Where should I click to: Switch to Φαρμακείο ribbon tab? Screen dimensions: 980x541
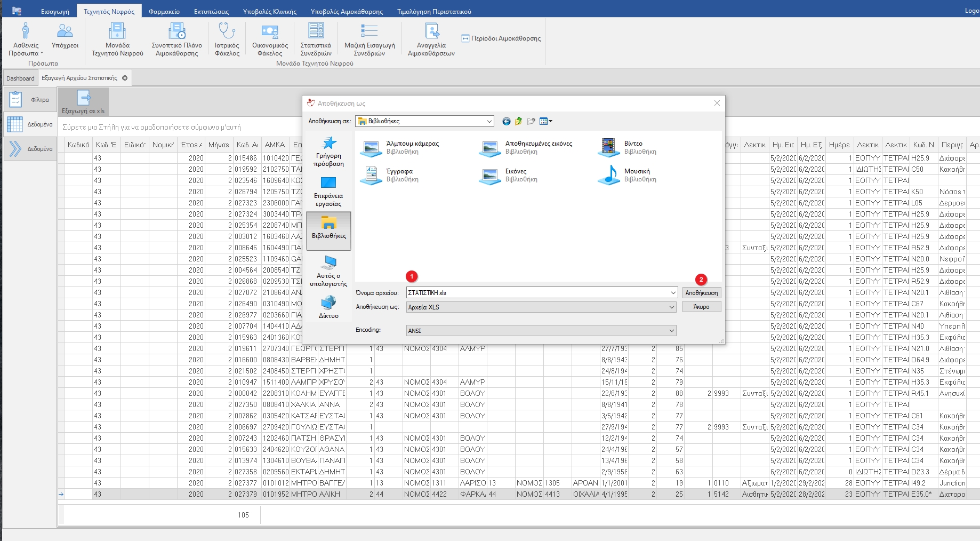click(x=164, y=11)
